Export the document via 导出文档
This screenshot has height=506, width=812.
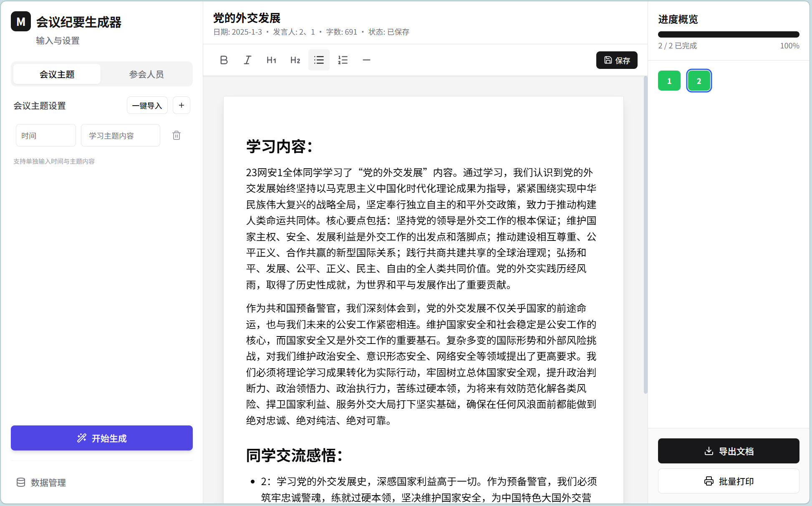coord(728,451)
